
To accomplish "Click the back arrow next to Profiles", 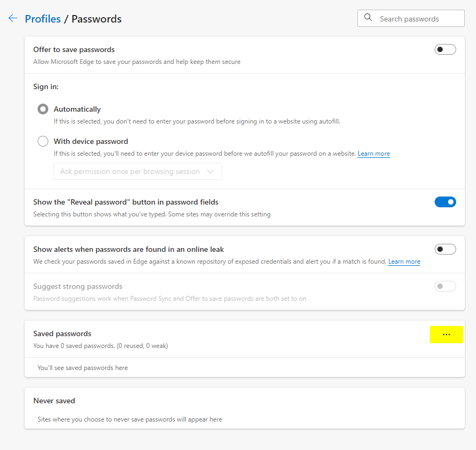I will 12,18.
